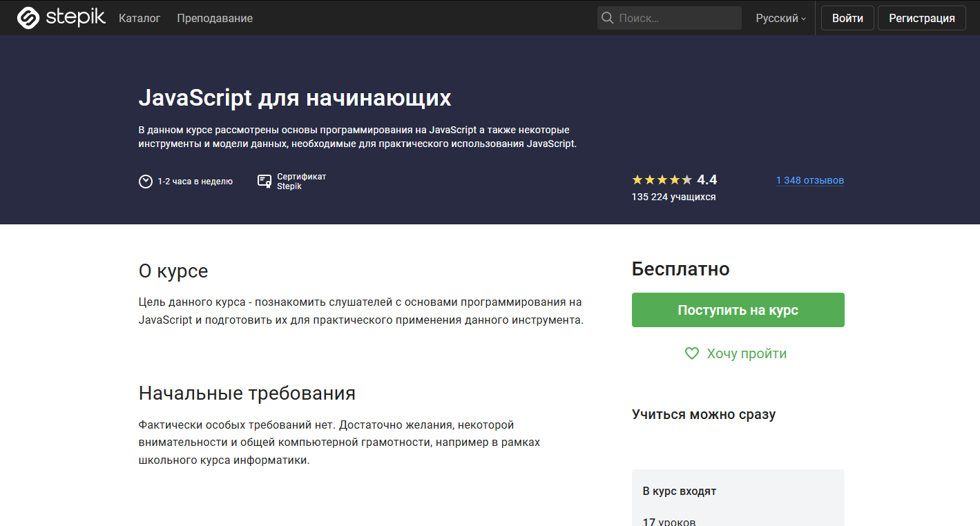Screen dimensions: 980x526
Task: Click the clock icon next to weekly workload
Action: pyautogui.click(x=146, y=181)
